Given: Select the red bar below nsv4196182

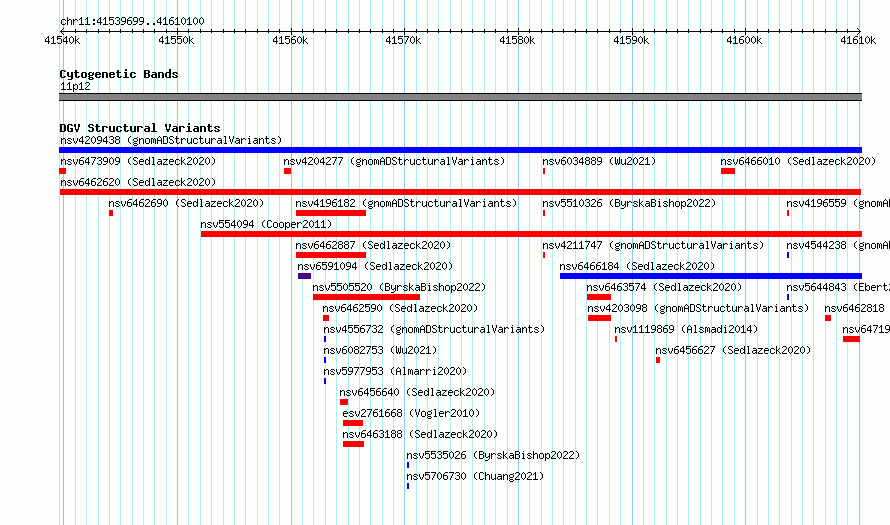Looking at the screenshot, I should (x=331, y=213).
